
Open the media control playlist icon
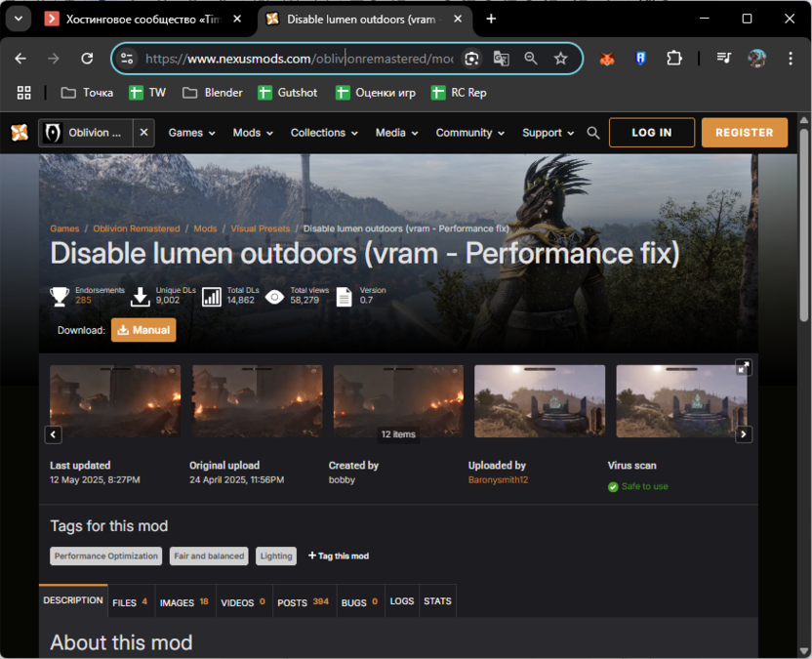pyautogui.click(x=724, y=58)
